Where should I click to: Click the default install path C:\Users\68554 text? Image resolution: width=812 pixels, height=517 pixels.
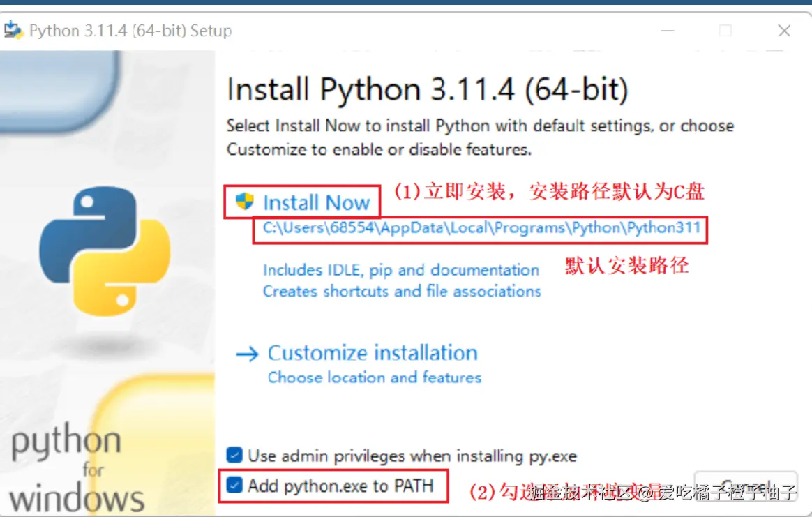(481, 228)
